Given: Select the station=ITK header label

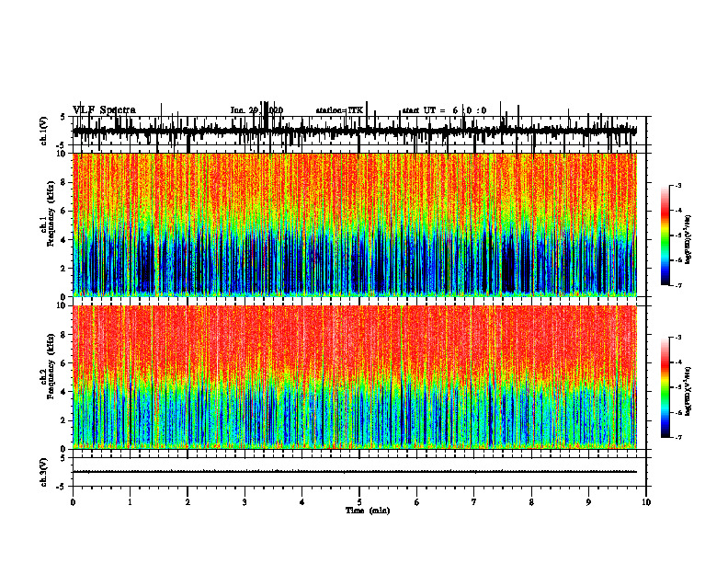Looking at the screenshot, I should tap(339, 110).
